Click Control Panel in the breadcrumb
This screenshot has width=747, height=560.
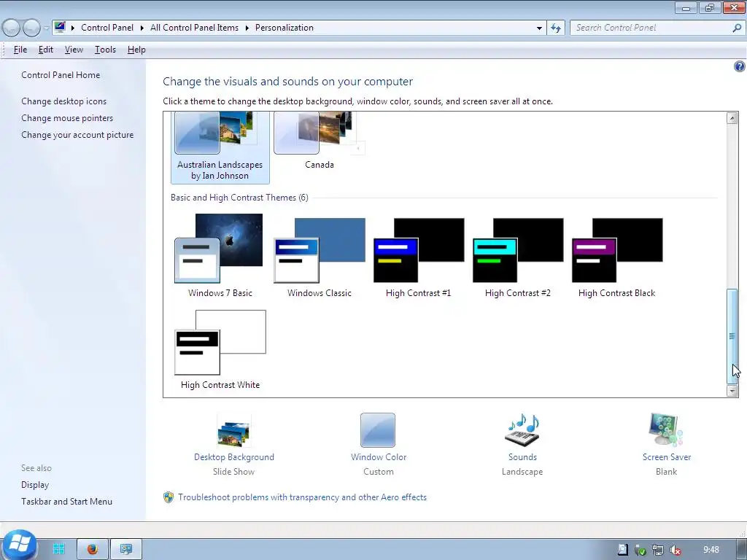click(107, 28)
